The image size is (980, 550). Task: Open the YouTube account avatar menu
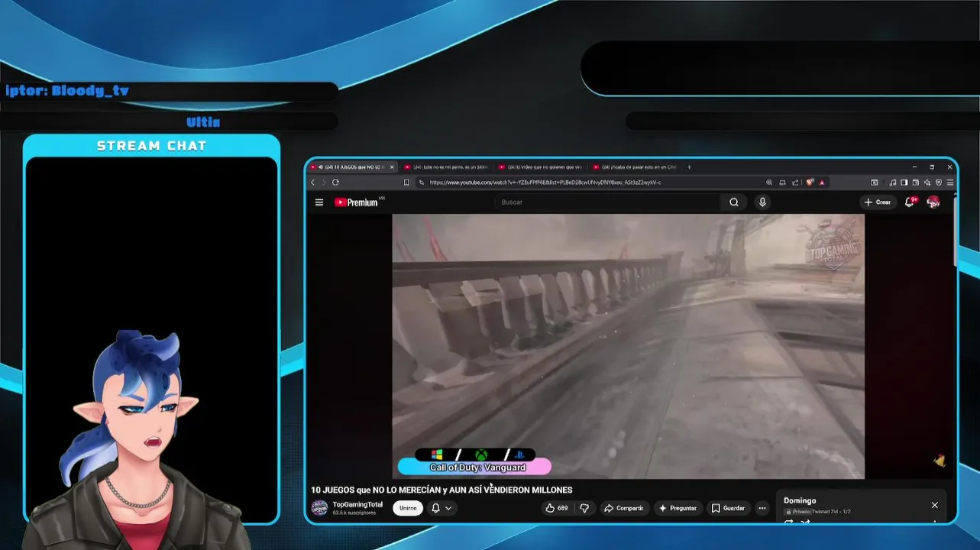[933, 202]
